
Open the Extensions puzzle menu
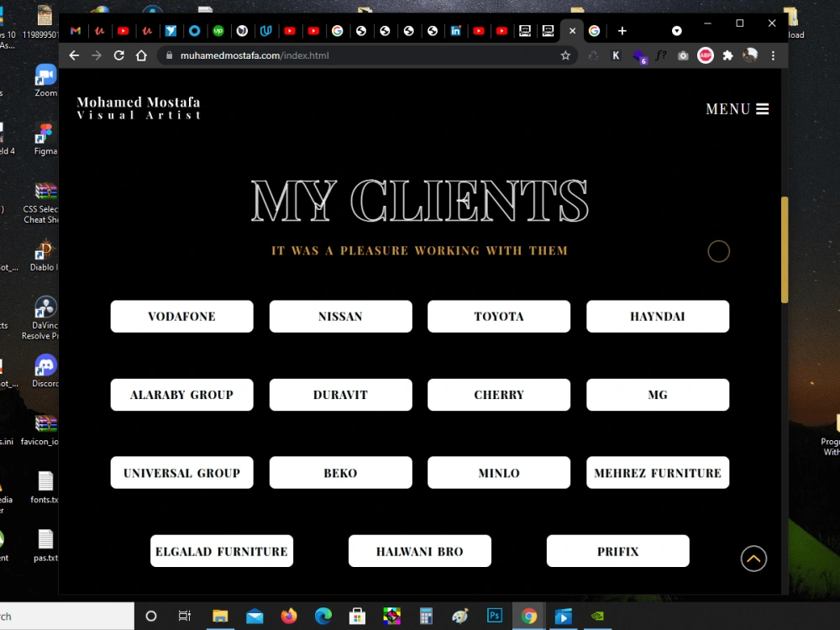[727, 55]
